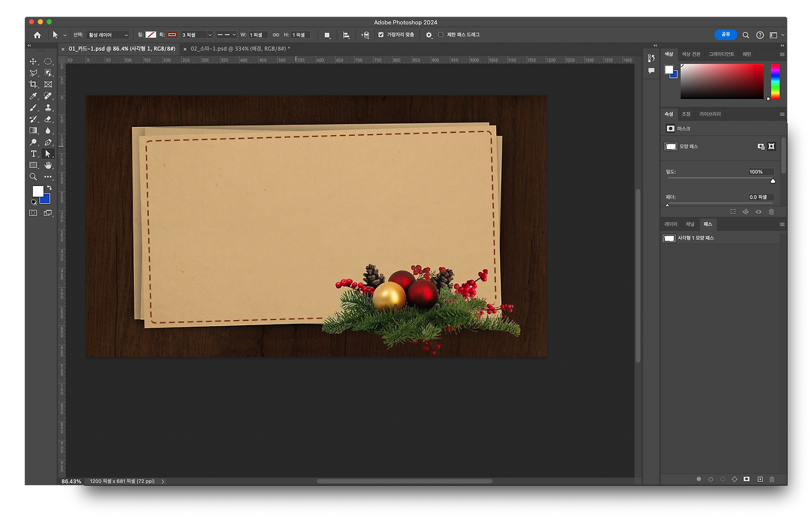This screenshot has width=812, height=518.
Task: Select the Crop tool
Action: click(x=34, y=84)
